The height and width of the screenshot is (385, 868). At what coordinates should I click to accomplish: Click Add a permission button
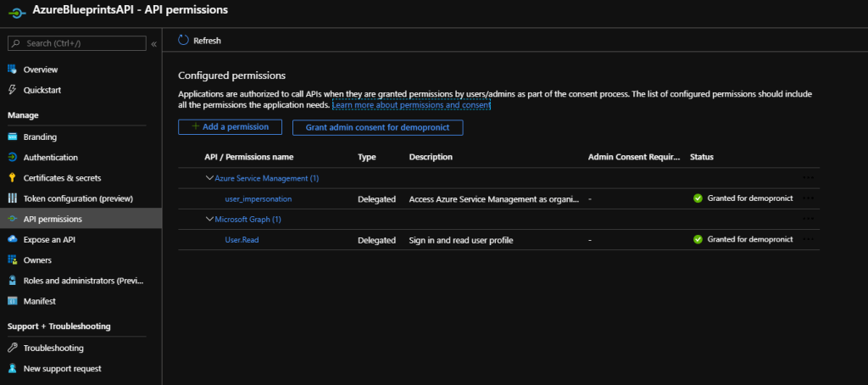(229, 127)
